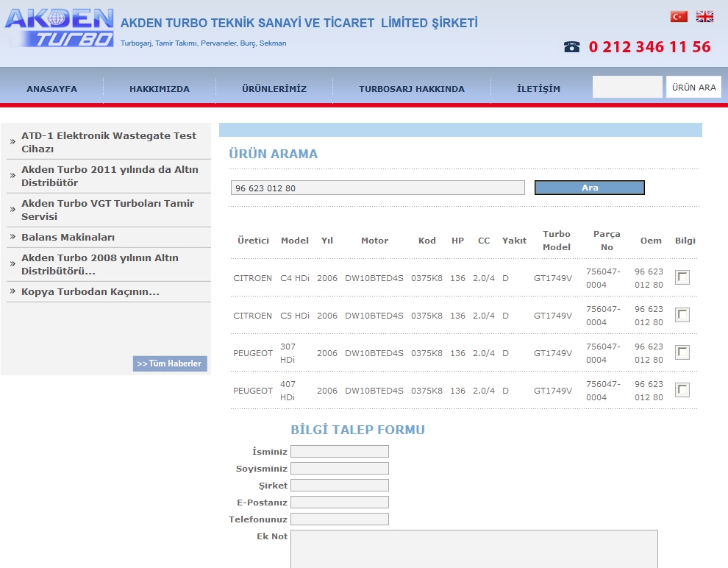Click the blue Ara search button
Screen dimensions: 728x568
pyautogui.click(x=590, y=188)
